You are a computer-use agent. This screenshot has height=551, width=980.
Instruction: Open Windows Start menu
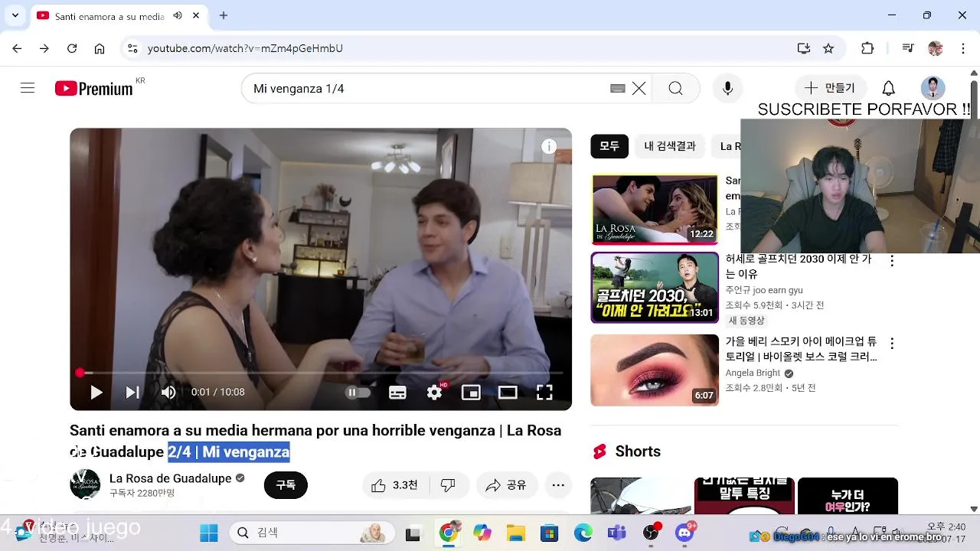(x=208, y=533)
